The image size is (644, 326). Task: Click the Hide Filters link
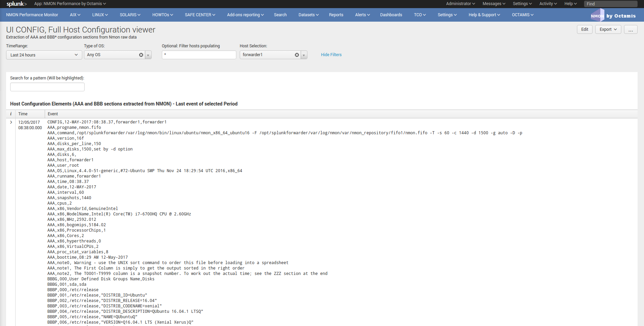click(331, 55)
